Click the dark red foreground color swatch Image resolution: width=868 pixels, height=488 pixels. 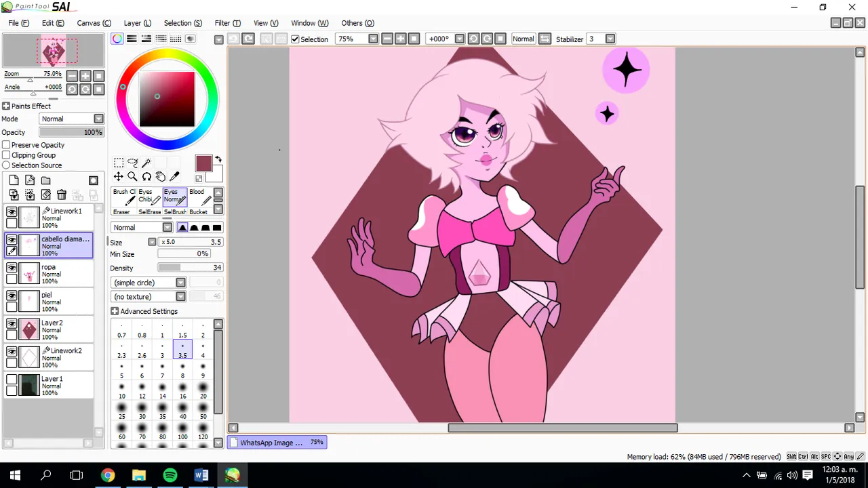click(203, 163)
